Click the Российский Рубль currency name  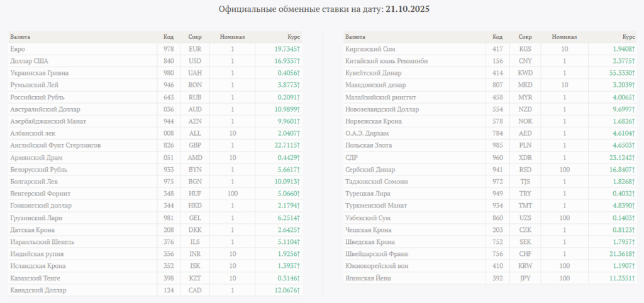pyautogui.click(x=37, y=97)
